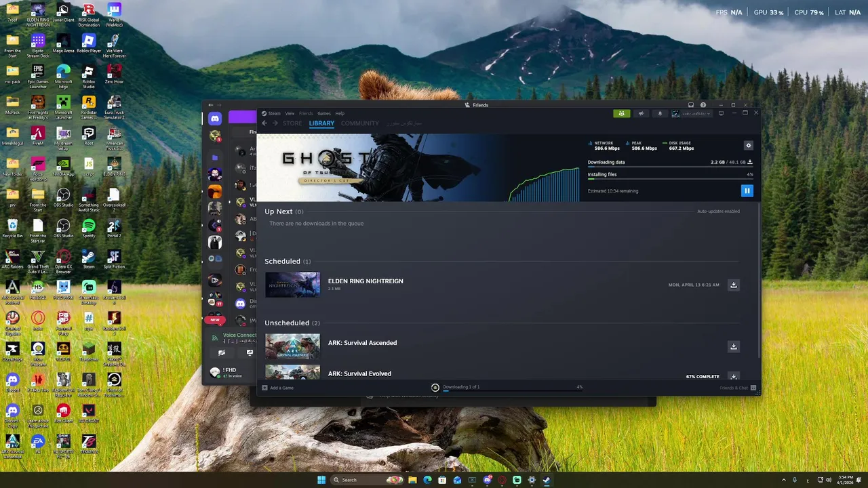This screenshot has width=868, height=488.
Task: Open Steam notifications bell
Action: 660,114
